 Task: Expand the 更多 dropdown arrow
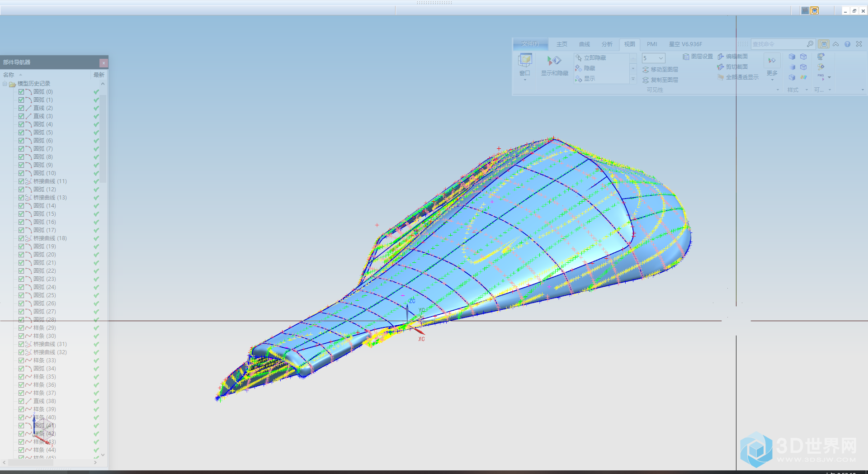click(772, 80)
